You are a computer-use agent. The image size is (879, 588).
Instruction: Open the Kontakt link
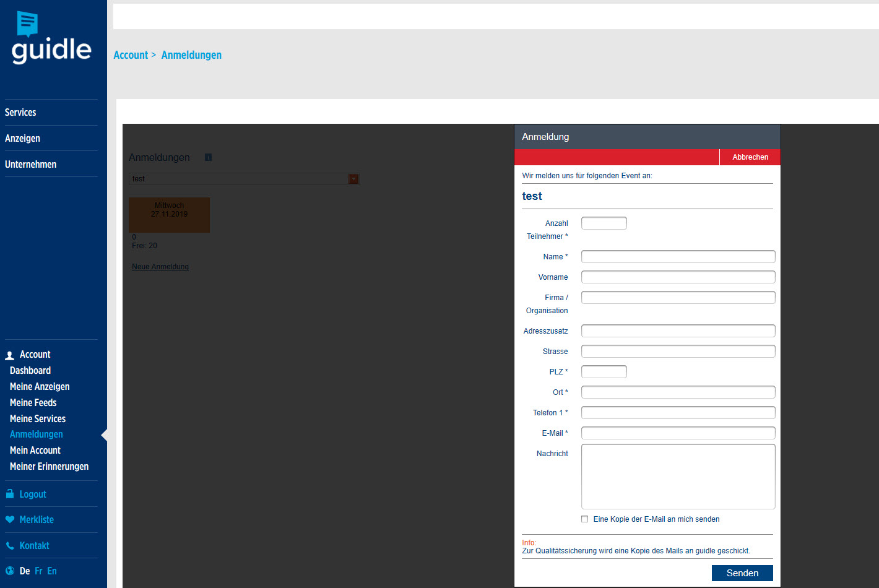(x=34, y=546)
